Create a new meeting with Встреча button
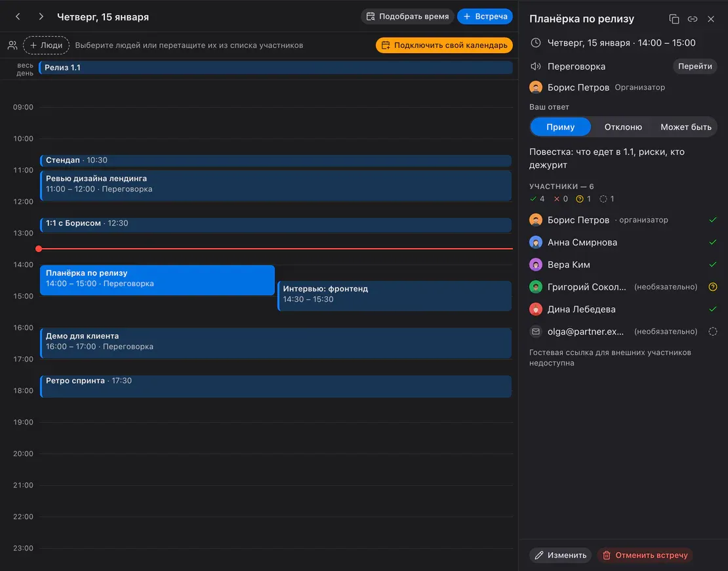The height and width of the screenshot is (571, 728). 485,16
